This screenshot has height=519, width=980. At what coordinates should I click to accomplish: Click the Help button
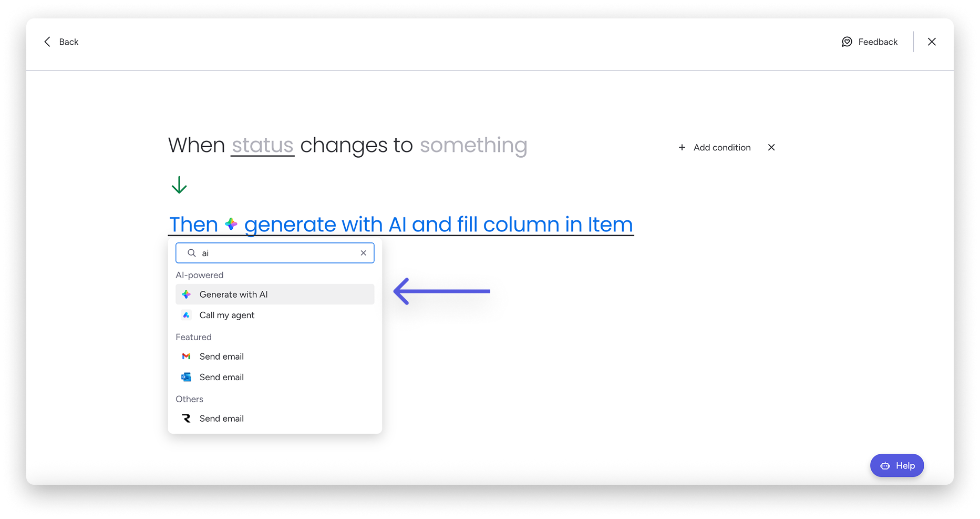pos(896,465)
